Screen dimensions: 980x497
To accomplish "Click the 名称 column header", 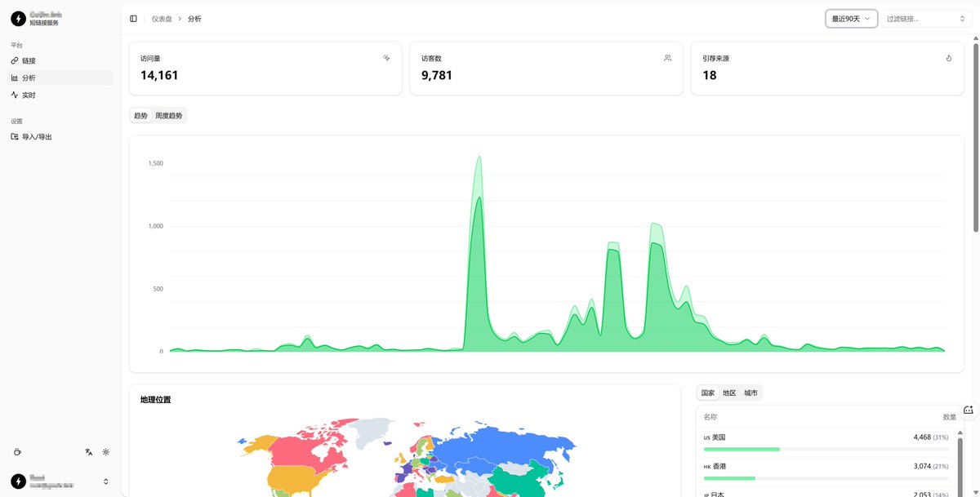I will (710, 416).
